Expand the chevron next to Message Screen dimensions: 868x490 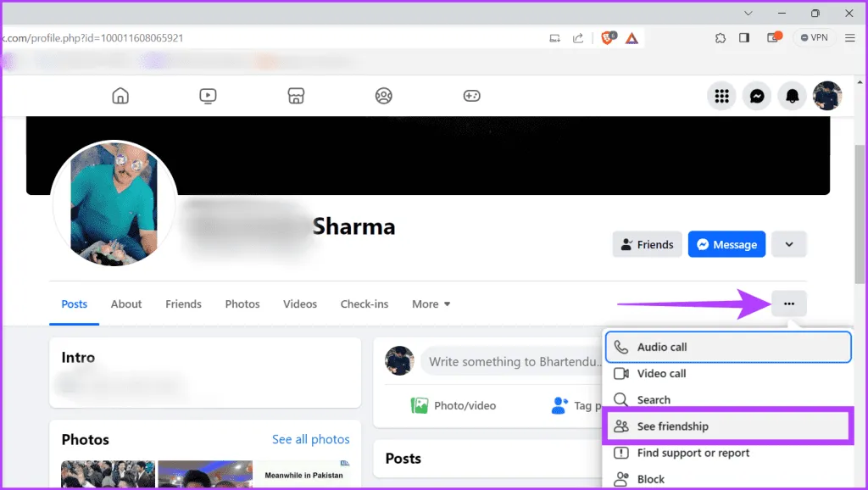789,244
